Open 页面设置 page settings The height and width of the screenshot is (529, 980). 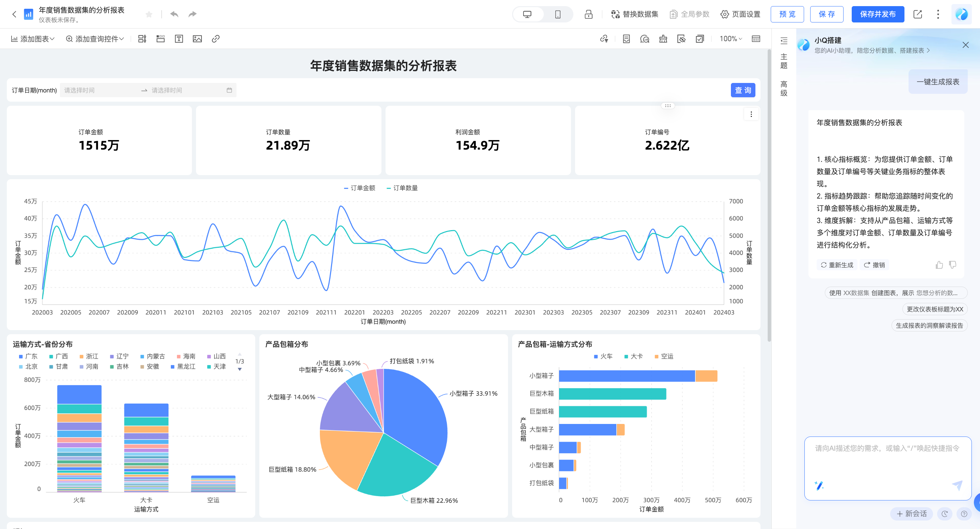[x=740, y=14]
